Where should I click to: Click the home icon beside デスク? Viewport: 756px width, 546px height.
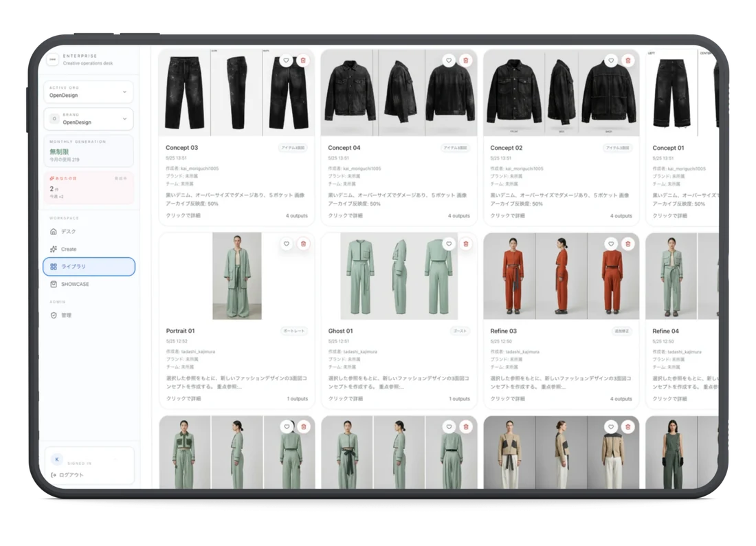(54, 232)
